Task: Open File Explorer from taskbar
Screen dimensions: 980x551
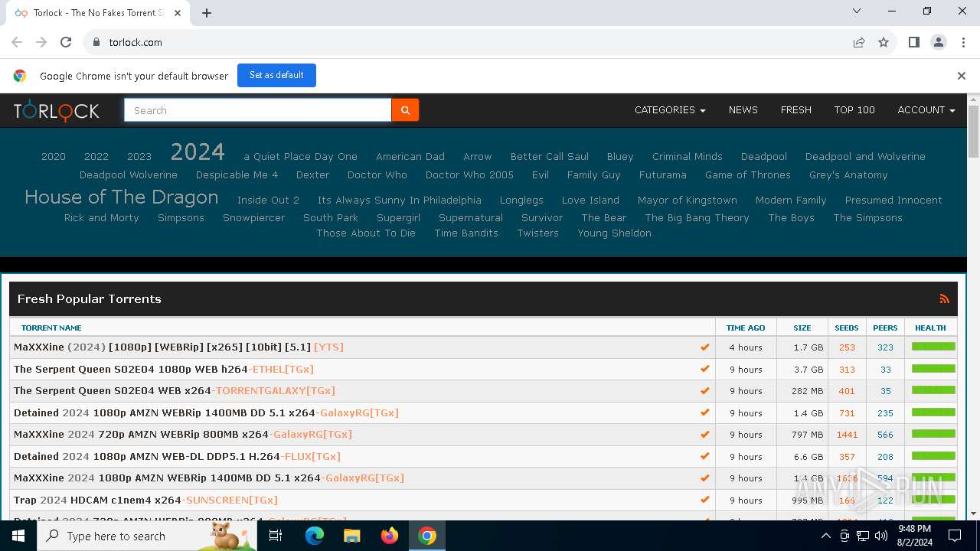Action: point(352,536)
